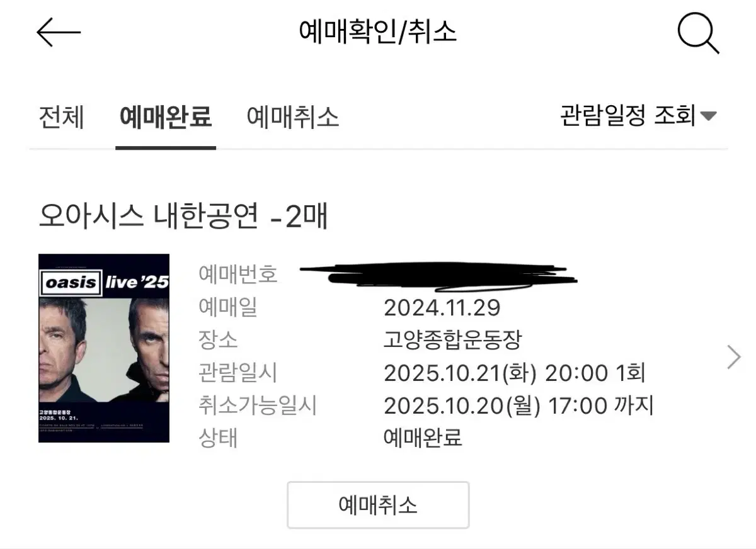Open booking details via right chevron
The width and height of the screenshot is (756, 549).
pyautogui.click(x=734, y=357)
